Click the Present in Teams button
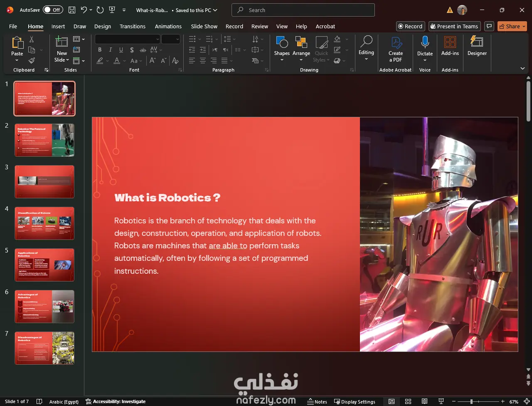This screenshot has width=532, height=406. (x=454, y=26)
